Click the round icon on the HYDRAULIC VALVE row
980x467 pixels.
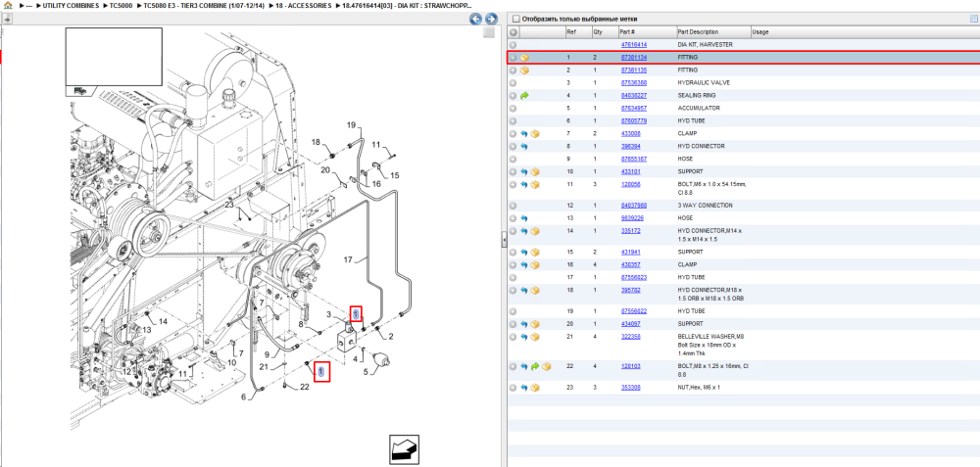tap(514, 83)
